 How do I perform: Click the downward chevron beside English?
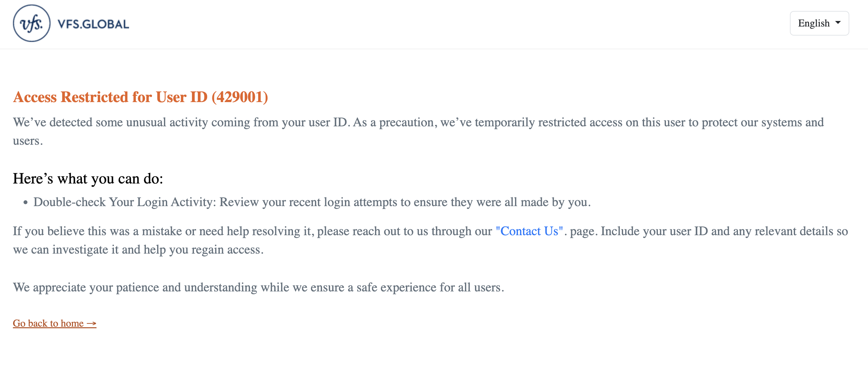tap(838, 22)
